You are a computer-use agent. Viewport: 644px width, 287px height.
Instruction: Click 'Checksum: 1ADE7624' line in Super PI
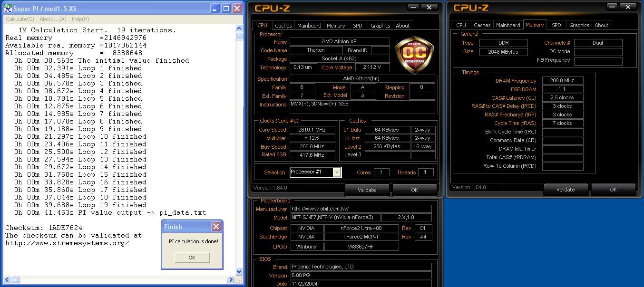[44, 228]
